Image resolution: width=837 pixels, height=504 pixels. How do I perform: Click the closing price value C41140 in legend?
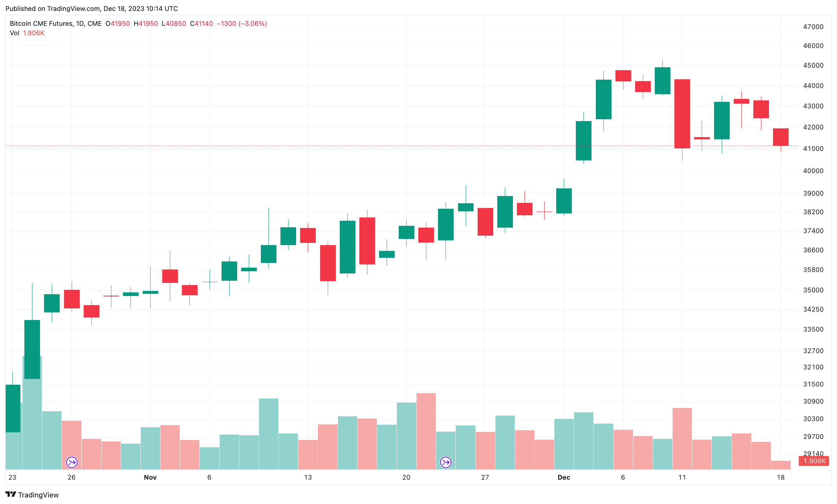(x=202, y=24)
